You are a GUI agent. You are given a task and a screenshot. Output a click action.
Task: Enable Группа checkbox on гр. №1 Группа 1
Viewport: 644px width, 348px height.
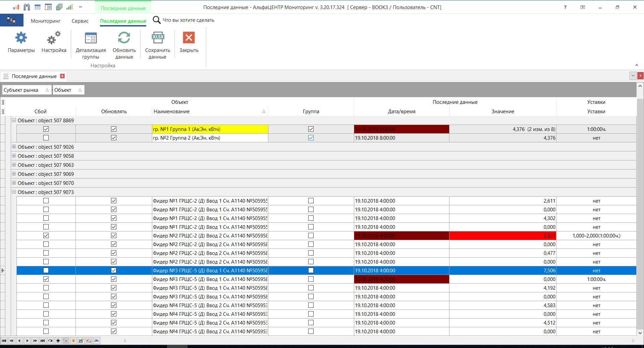tap(311, 129)
